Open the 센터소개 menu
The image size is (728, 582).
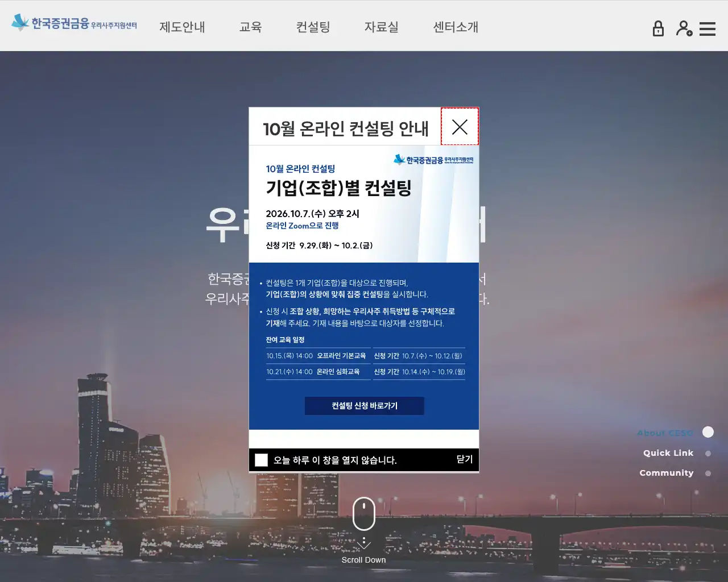tap(456, 27)
